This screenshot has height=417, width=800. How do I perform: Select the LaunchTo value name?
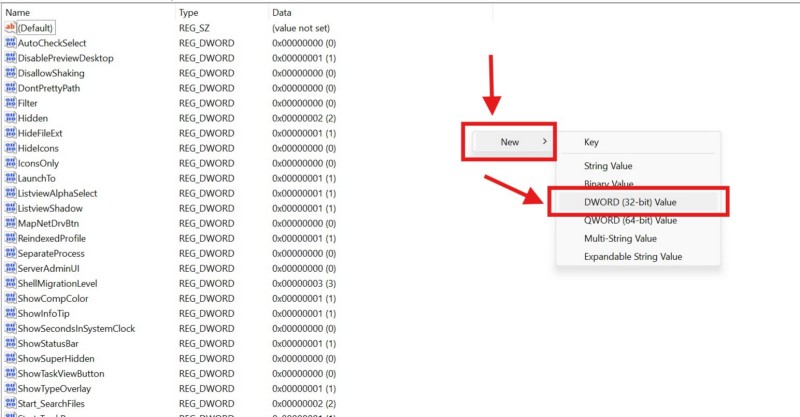pyautogui.click(x=37, y=178)
